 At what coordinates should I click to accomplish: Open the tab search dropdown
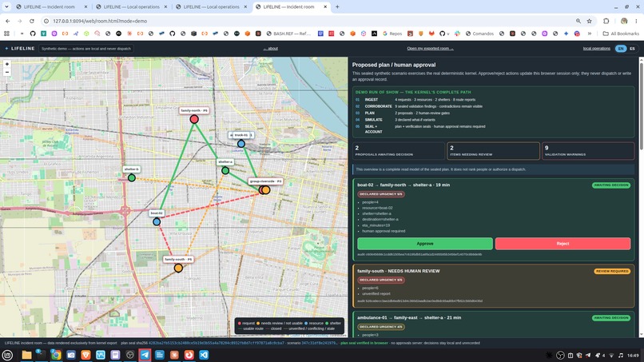6,6
